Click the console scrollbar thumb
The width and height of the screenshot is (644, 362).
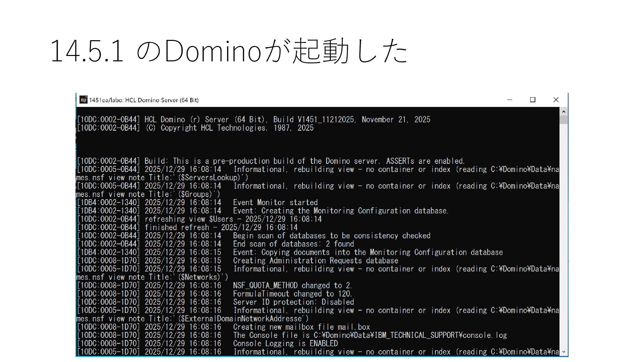tap(563, 120)
